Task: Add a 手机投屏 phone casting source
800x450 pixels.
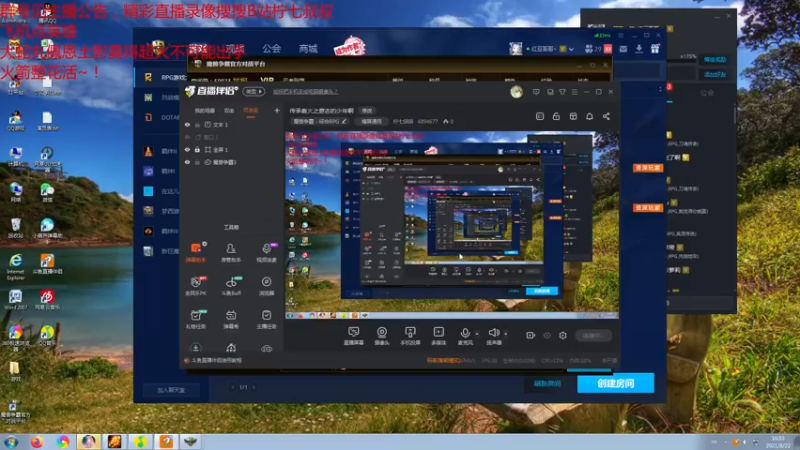Action: coord(410,336)
